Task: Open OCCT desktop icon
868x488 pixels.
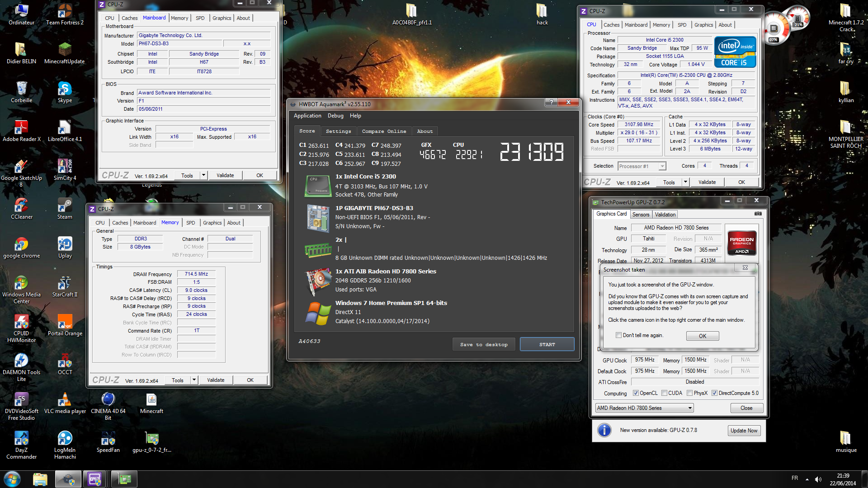Action: 65,364
